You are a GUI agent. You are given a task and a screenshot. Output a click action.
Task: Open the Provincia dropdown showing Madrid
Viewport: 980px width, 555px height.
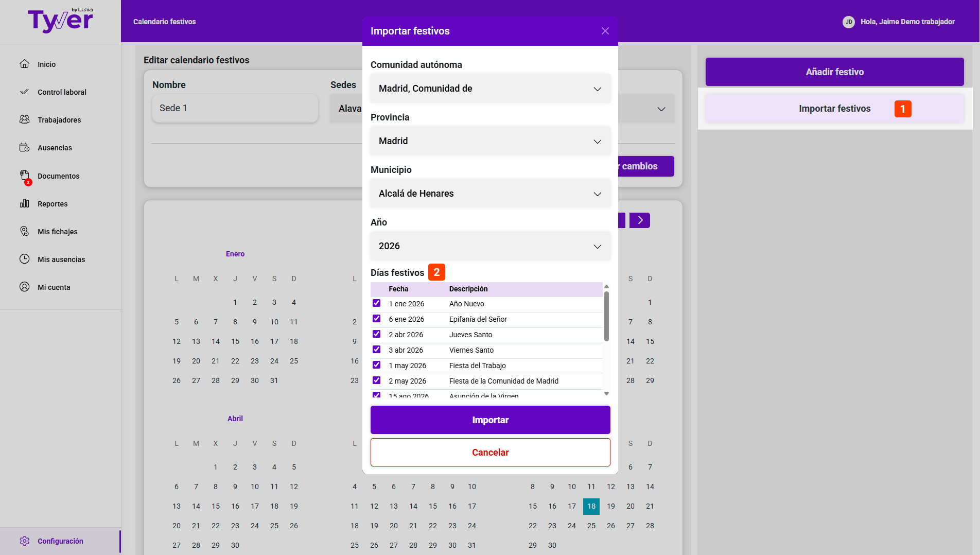(x=490, y=141)
